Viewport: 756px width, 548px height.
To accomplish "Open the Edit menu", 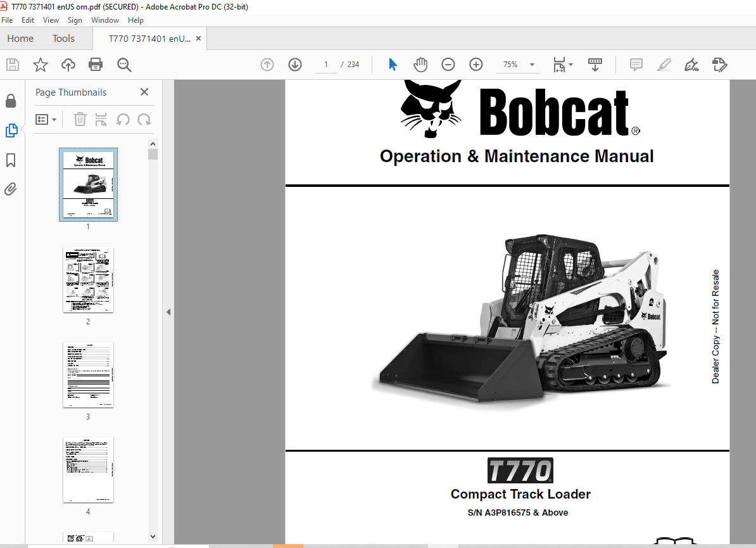I will pyautogui.click(x=27, y=20).
